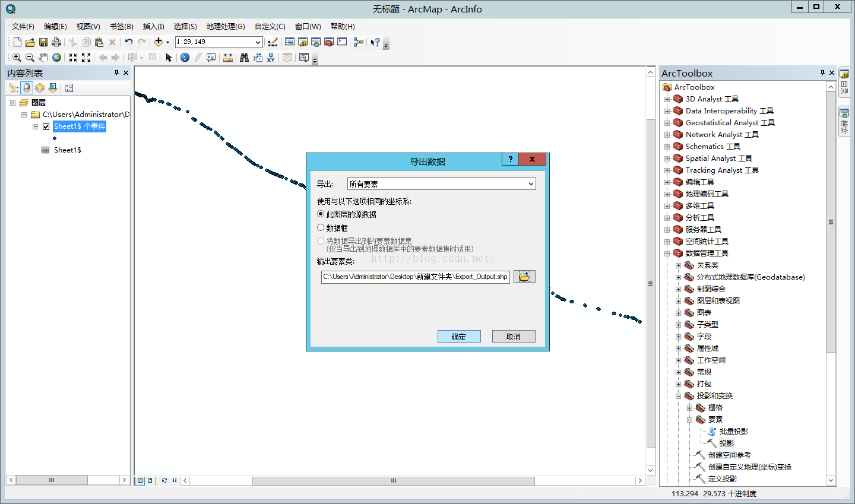Click the Fixed Zoom In arrows icon
The width and height of the screenshot is (855, 504).
73,58
